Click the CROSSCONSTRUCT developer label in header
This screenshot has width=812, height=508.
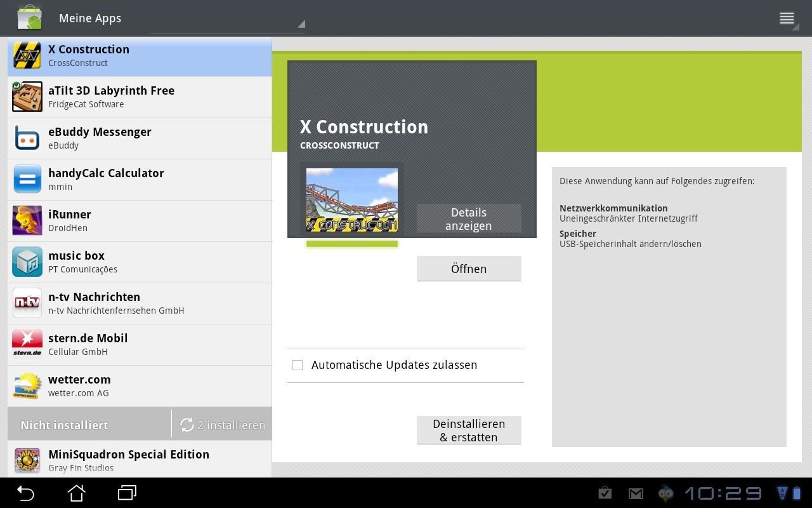point(339,145)
